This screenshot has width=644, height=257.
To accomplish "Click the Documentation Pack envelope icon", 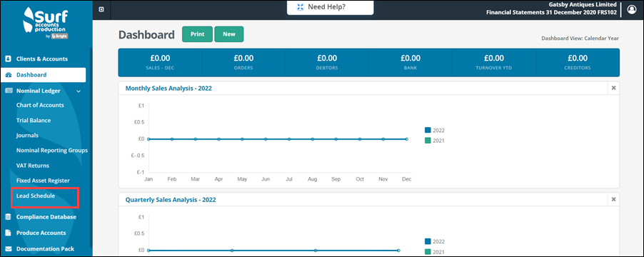I will point(8,248).
